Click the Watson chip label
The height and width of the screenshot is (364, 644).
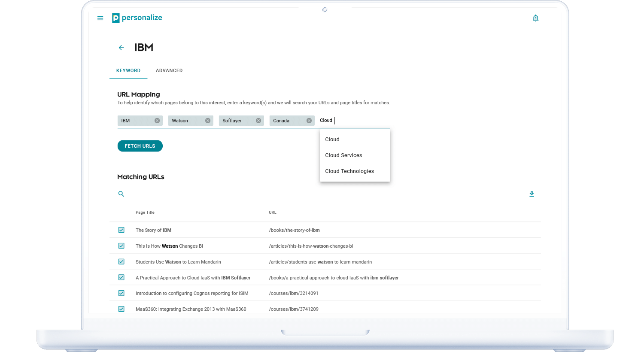pyautogui.click(x=180, y=121)
